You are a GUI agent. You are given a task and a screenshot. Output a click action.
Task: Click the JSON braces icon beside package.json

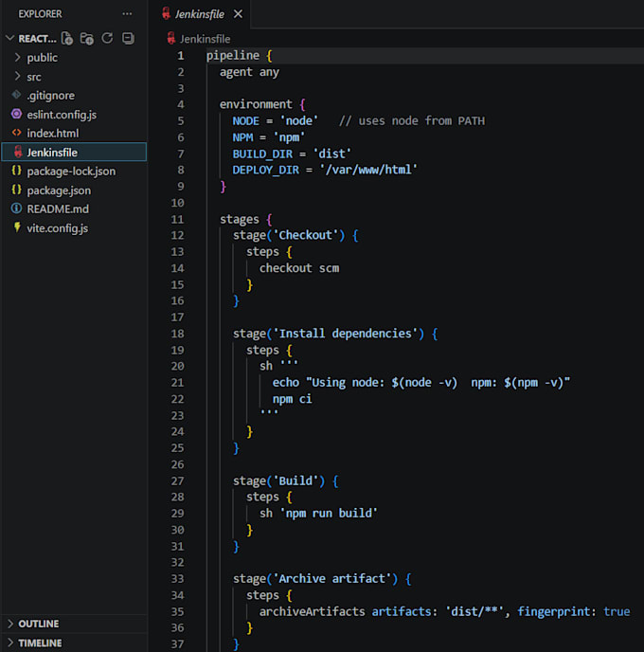[x=17, y=190]
